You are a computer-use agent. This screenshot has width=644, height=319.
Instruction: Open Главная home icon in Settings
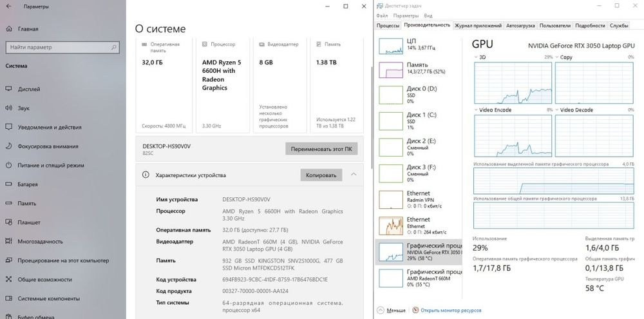tap(9, 29)
